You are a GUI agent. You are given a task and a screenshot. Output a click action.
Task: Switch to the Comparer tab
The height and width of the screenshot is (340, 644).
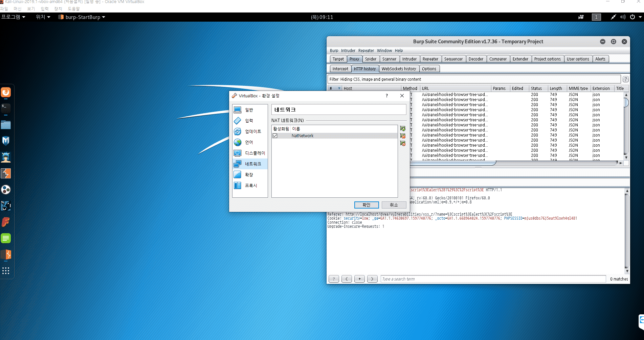click(498, 59)
